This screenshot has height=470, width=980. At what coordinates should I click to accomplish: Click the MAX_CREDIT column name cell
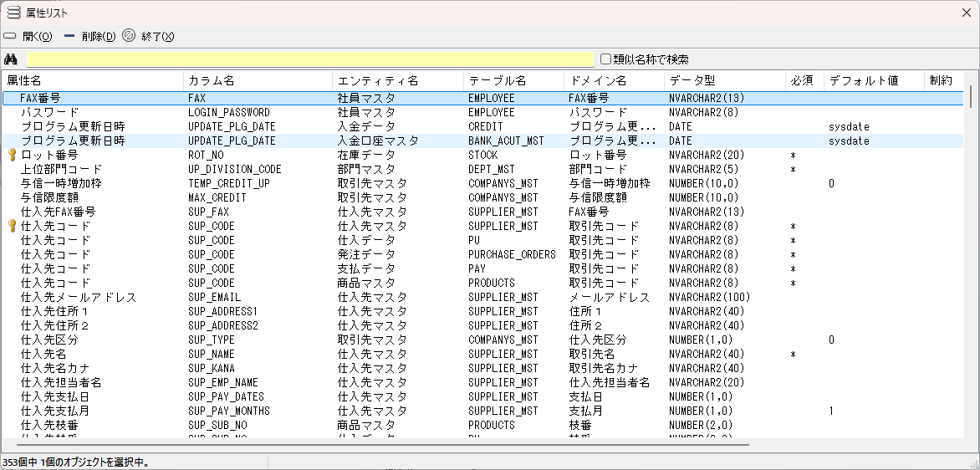click(x=217, y=197)
